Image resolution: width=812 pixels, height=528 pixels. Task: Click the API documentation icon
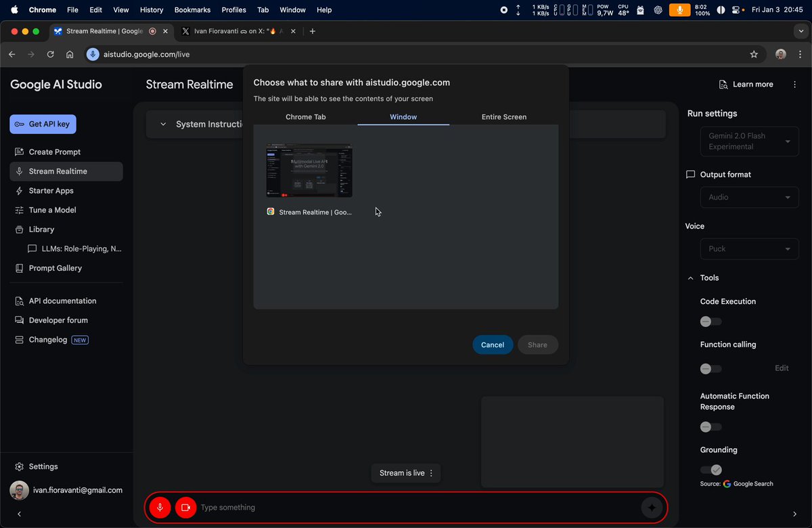tap(19, 301)
